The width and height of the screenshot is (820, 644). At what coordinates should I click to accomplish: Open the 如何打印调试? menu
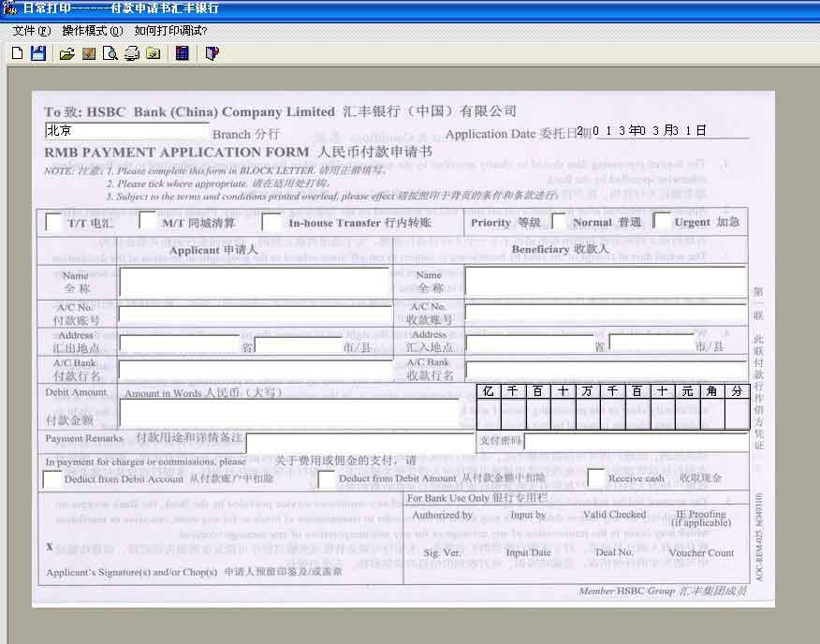pyautogui.click(x=170, y=31)
